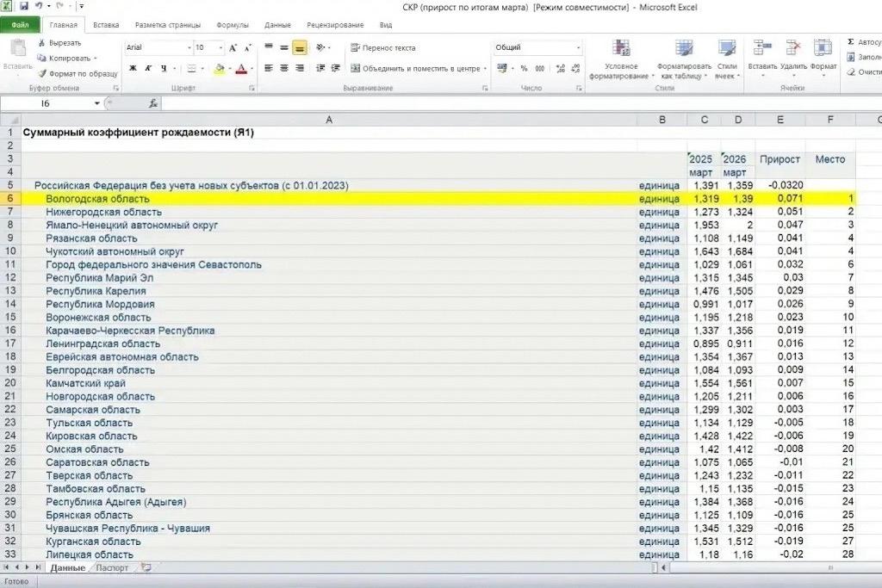Switch to the Разметка страницы tab

(168, 25)
